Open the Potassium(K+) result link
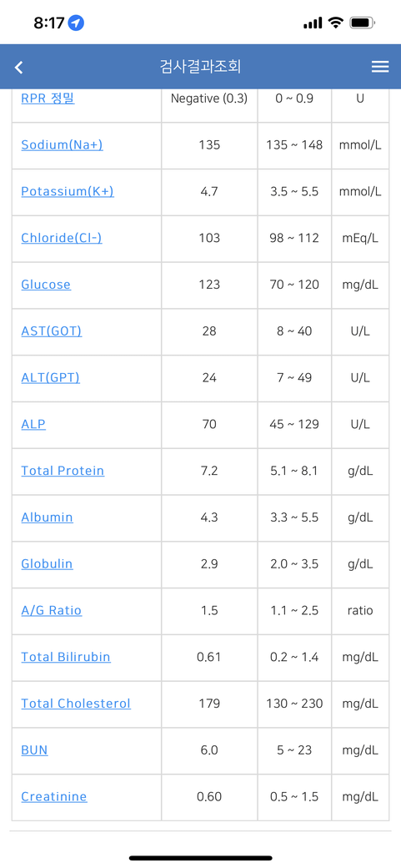 pos(68,191)
